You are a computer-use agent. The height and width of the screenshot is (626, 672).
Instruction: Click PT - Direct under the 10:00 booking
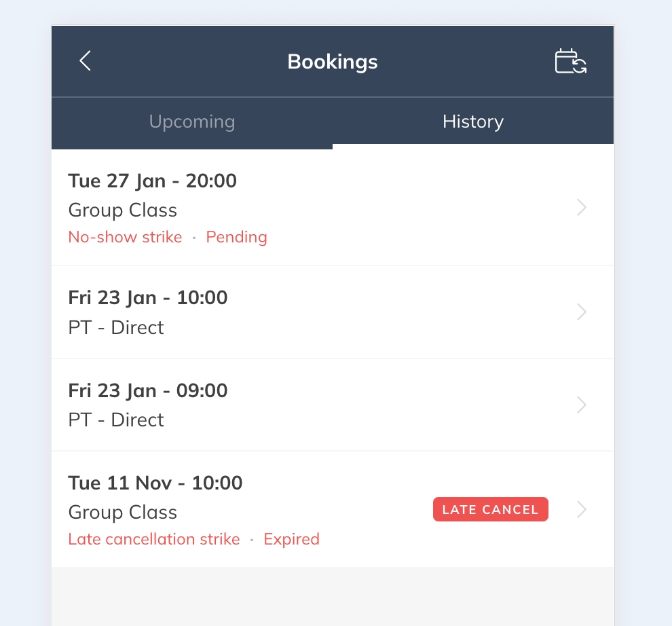pos(116,328)
